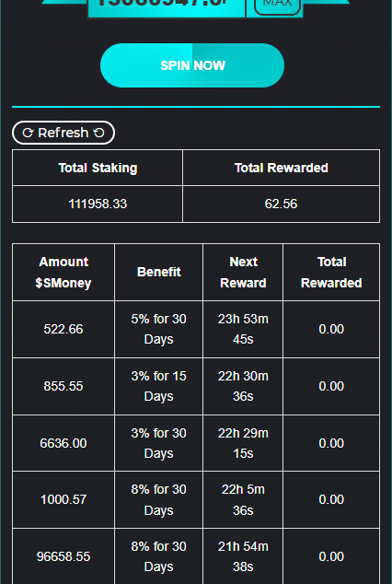Click the Refresh button
The width and height of the screenshot is (392, 584).
(x=63, y=133)
